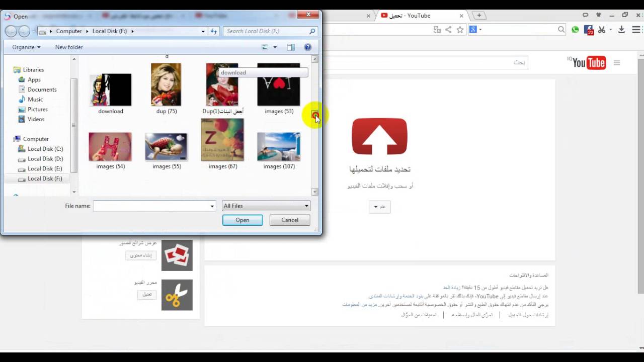Select the dup (75) image thumbnail
The width and height of the screenshot is (644, 362).
pos(166,84)
